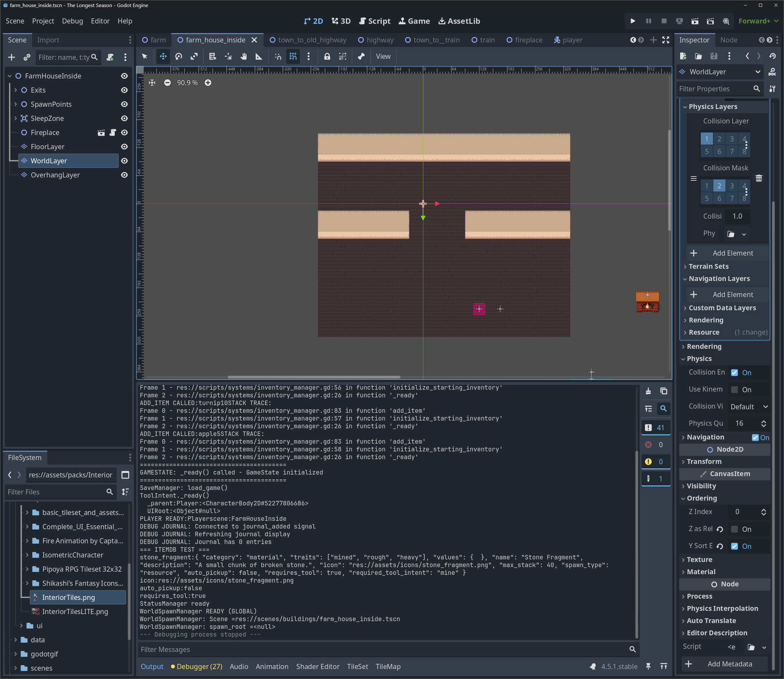This screenshot has width=784, height=679.
Task: Select the Rotate Mode tool
Action: pyautogui.click(x=178, y=57)
